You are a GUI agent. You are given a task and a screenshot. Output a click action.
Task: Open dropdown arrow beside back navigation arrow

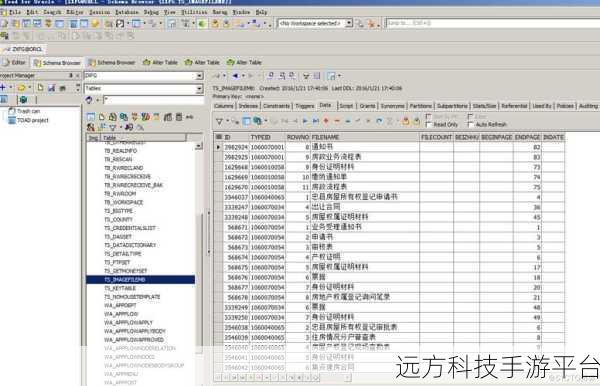point(243,76)
